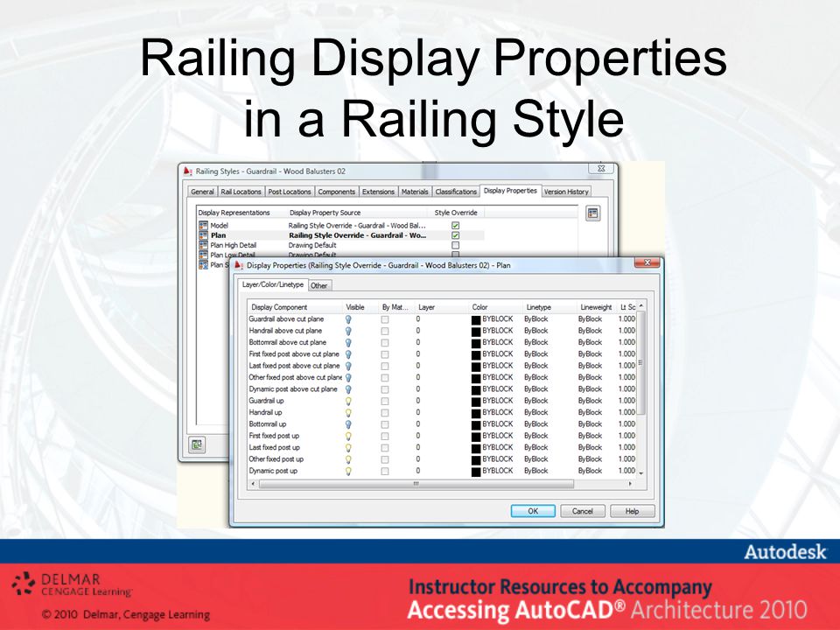
Task: Click the color swatch for Handrail up
Action: point(476,413)
